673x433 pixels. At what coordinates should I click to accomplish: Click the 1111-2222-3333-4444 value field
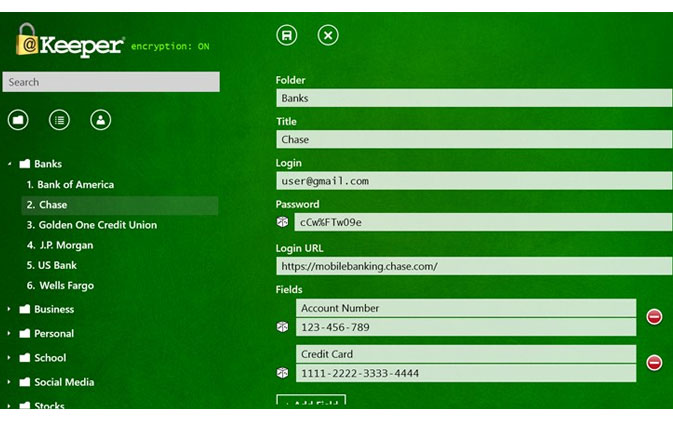(x=466, y=373)
